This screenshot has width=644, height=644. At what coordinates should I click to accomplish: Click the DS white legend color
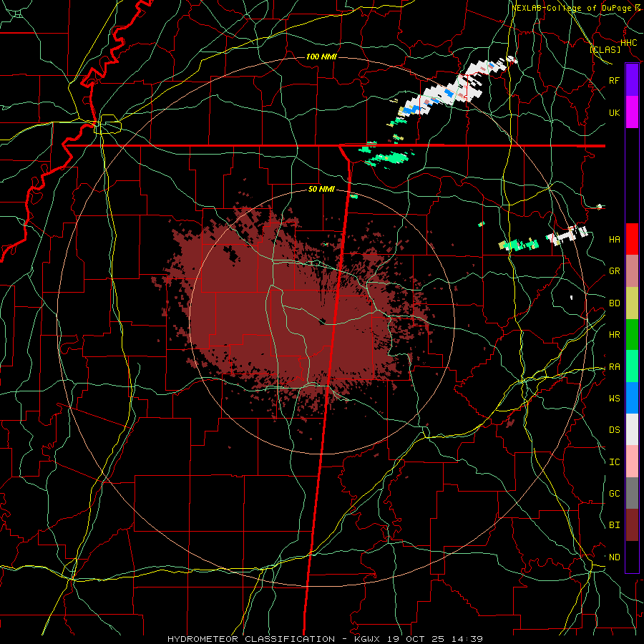(632, 429)
